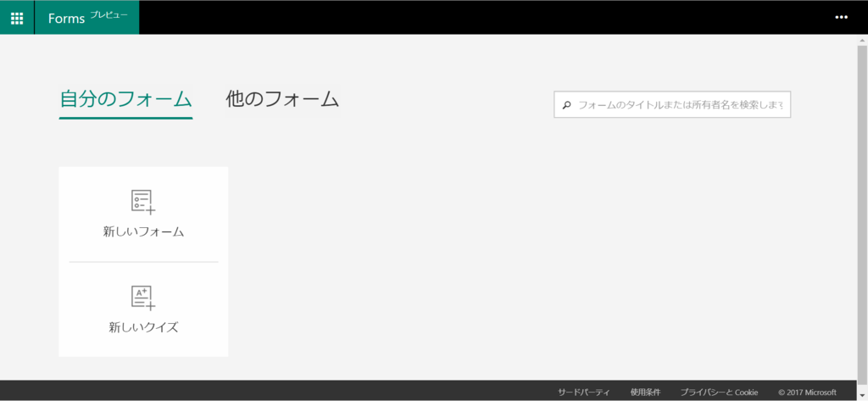Click the scrollbar down arrow
Screen dimensions: 868x401
pos(862,395)
